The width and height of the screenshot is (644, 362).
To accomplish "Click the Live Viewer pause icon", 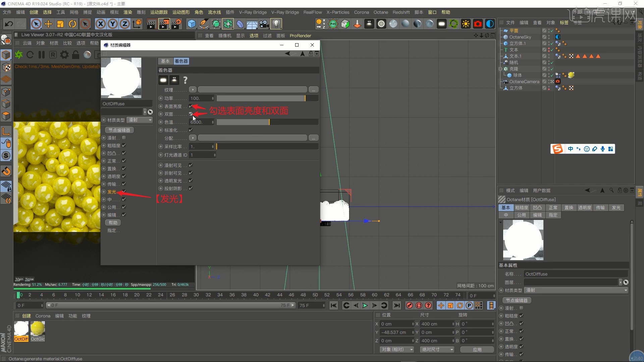I will [42, 55].
